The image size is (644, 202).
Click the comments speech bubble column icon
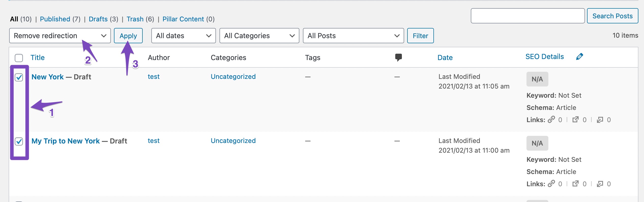pyautogui.click(x=398, y=57)
